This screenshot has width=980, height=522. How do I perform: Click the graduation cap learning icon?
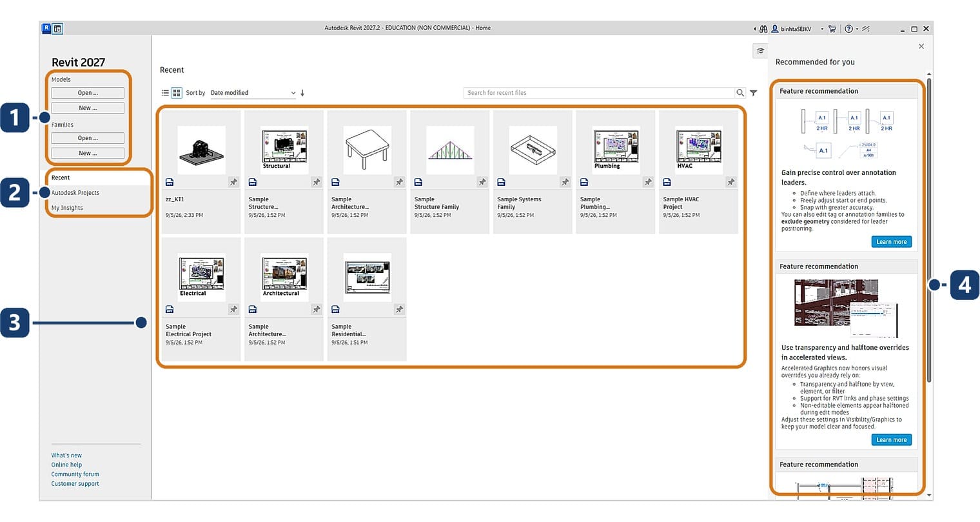pyautogui.click(x=761, y=51)
